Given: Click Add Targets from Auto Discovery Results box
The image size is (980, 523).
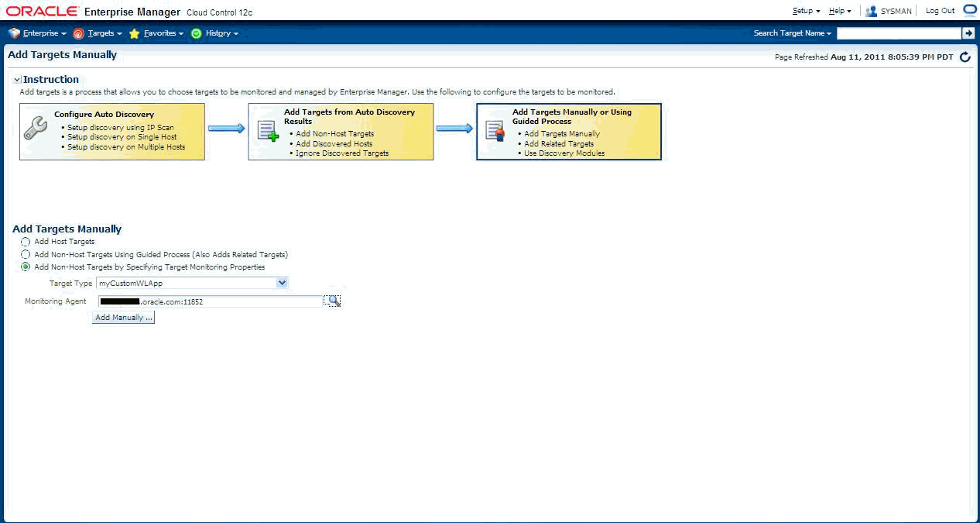Looking at the screenshot, I should click(341, 132).
